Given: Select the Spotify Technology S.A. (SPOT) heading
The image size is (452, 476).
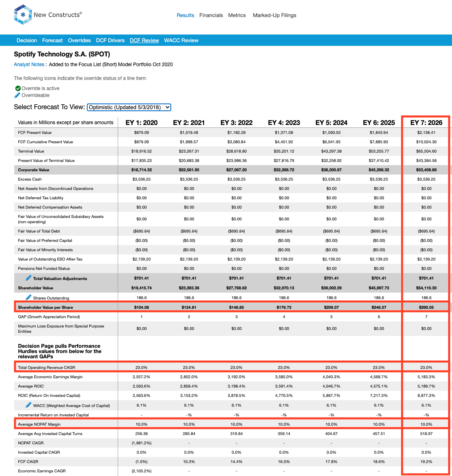Looking at the screenshot, I should [x=62, y=54].
